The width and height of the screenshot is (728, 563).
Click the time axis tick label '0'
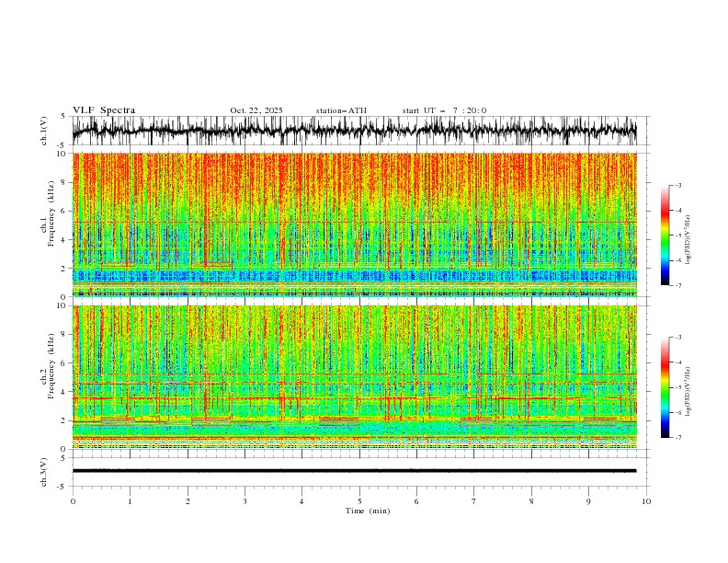73,501
